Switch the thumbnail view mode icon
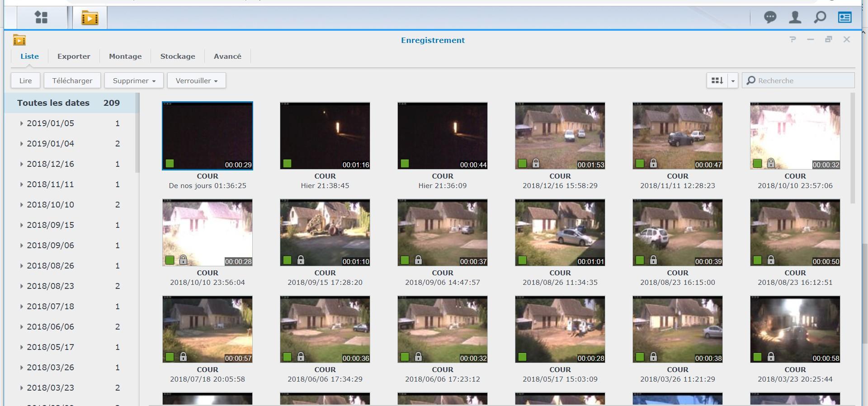Image resolution: width=868 pixels, height=406 pixels. coord(717,80)
